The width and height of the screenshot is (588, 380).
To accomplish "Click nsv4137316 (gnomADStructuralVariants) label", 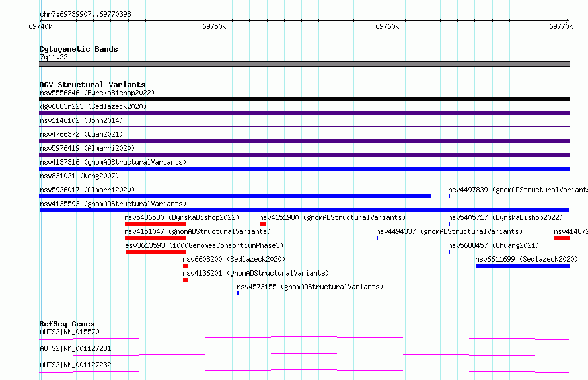I will click(x=113, y=162).
